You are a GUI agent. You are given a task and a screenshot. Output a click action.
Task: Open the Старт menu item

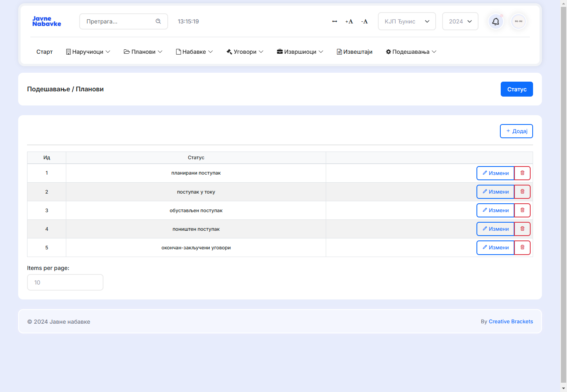[44, 52]
